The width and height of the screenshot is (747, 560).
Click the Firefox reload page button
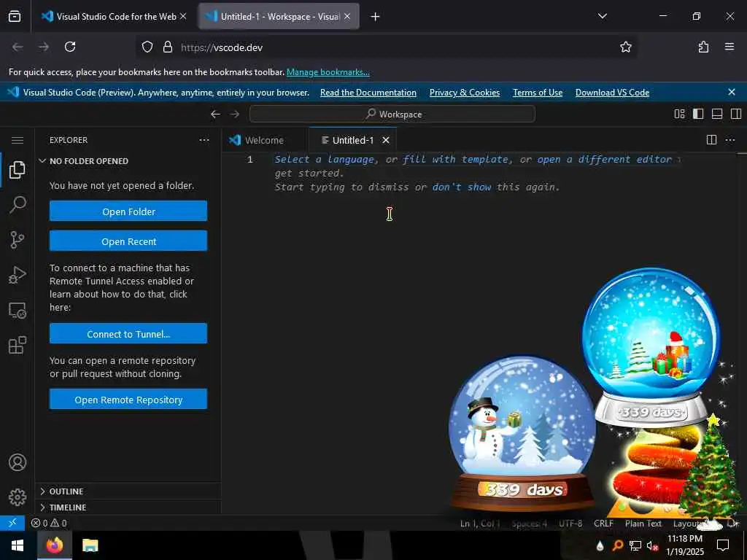point(70,47)
